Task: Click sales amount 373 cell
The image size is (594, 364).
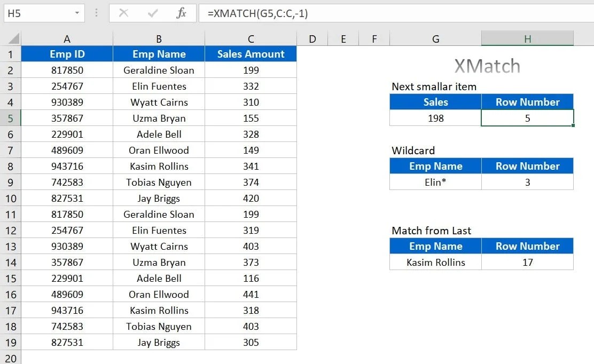Action: point(251,262)
